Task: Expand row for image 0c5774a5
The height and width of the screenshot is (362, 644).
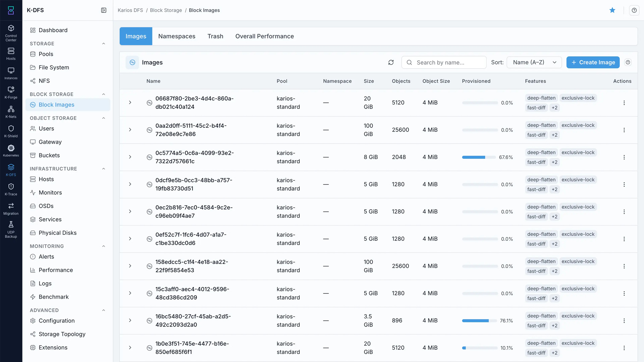Action: (130, 157)
